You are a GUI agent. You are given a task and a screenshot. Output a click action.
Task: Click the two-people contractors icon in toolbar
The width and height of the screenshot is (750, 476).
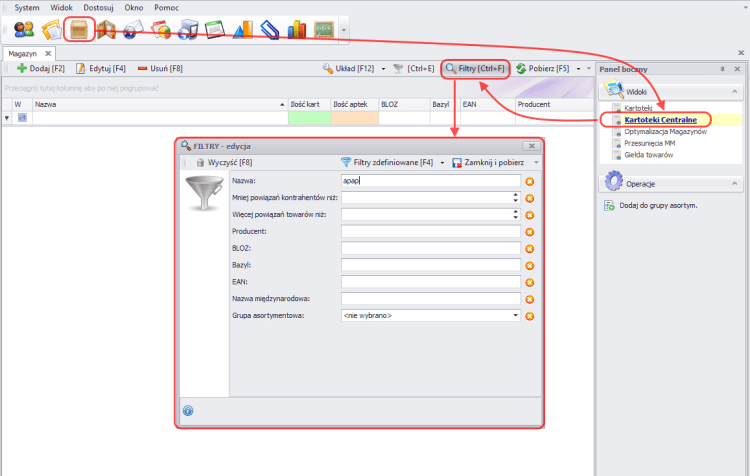click(x=25, y=30)
